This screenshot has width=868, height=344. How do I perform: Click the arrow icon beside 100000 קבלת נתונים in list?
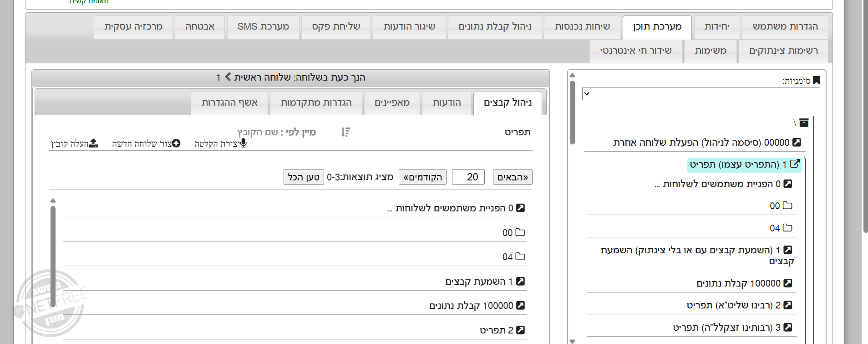point(521,305)
